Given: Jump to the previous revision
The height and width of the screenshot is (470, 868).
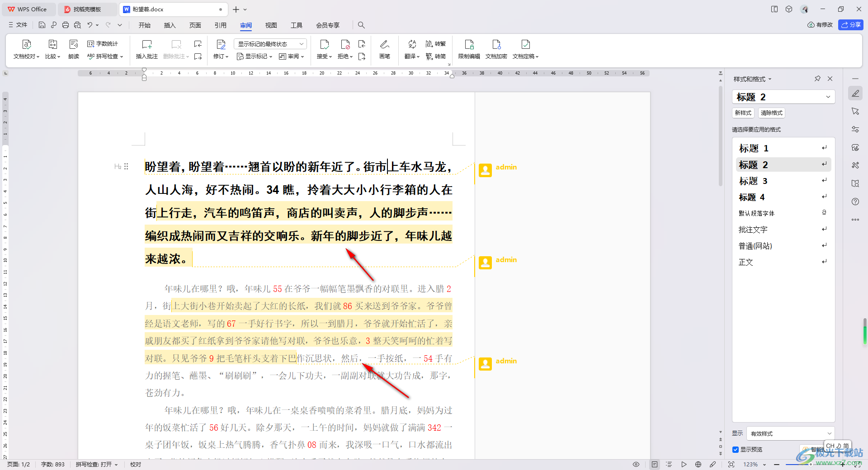Looking at the screenshot, I should 362,44.
